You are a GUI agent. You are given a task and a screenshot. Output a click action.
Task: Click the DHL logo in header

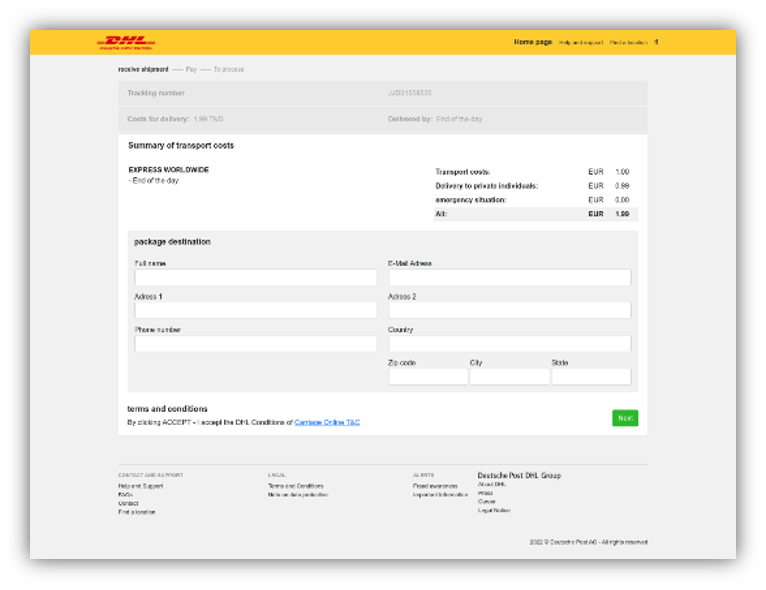point(126,42)
